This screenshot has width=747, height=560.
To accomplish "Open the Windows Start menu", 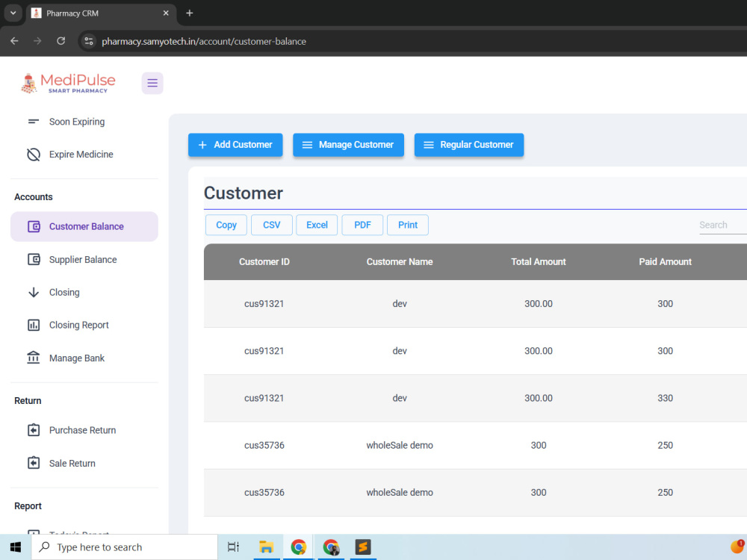I will tap(15, 547).
